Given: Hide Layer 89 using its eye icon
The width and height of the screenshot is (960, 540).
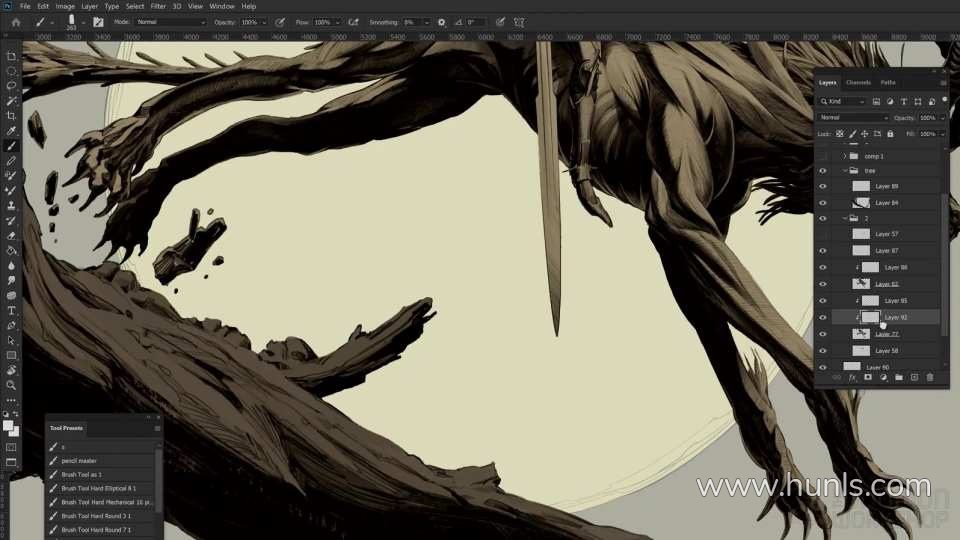Looking at the screenshot, I should [x=823, y=186].
